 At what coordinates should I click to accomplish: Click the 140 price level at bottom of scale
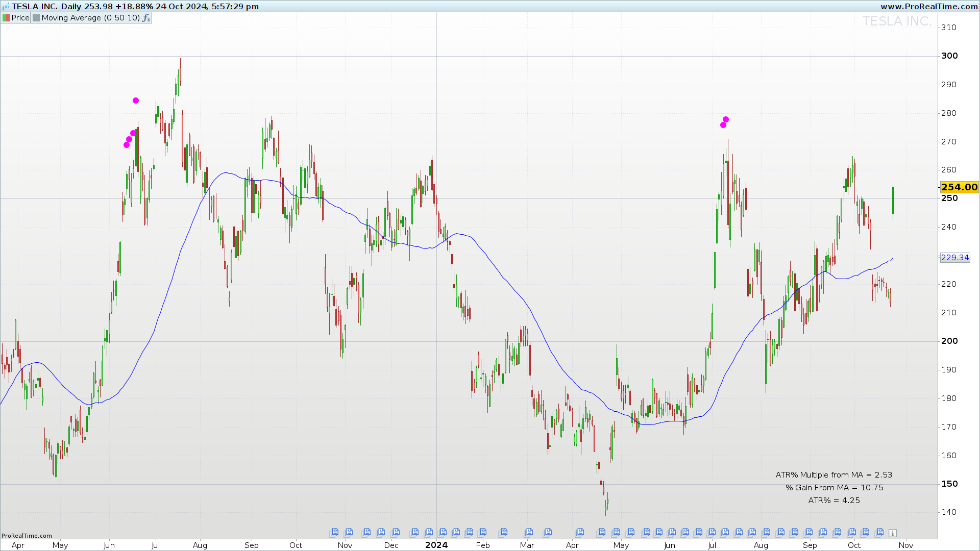point(949,512)
